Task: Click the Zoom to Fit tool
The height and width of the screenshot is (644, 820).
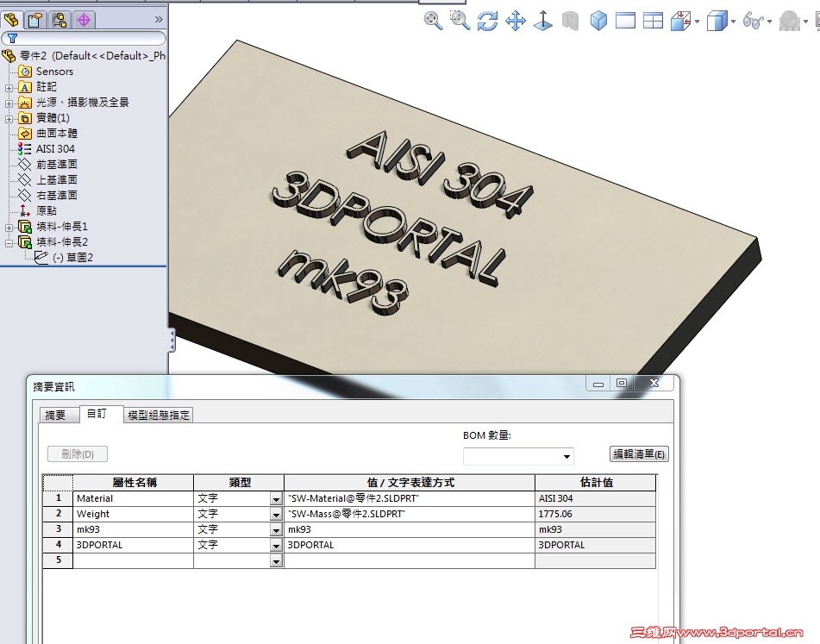Action: pyautogui.click(x=433, y=21)
